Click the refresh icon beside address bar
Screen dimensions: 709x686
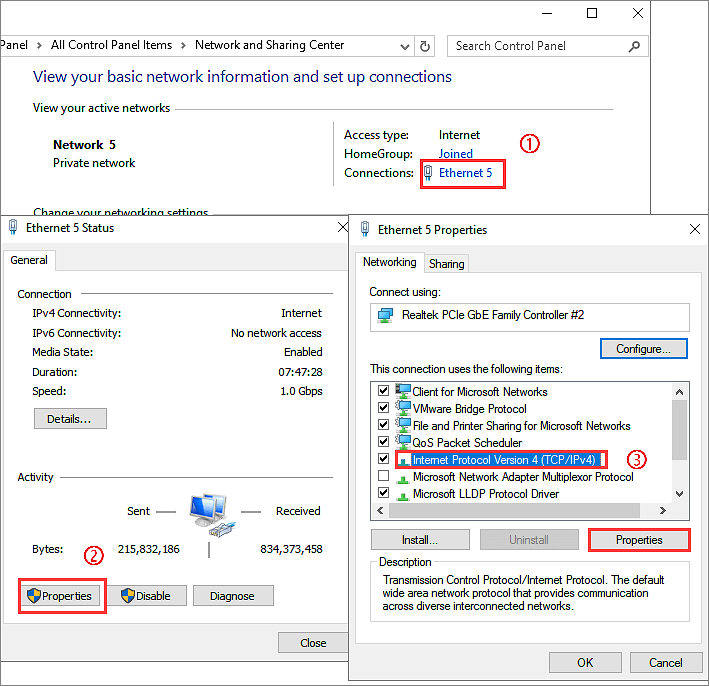pyautogui.click(x=426, y=46)
